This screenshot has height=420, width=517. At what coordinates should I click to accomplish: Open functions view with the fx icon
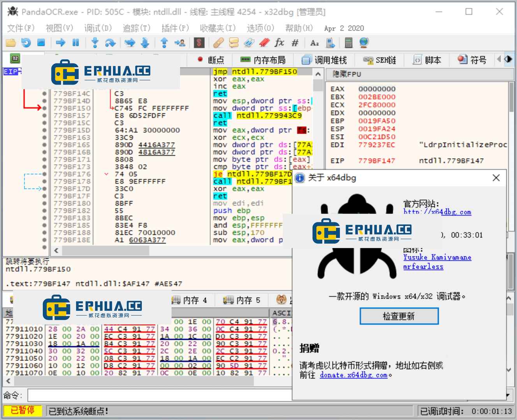coord(280,43)
